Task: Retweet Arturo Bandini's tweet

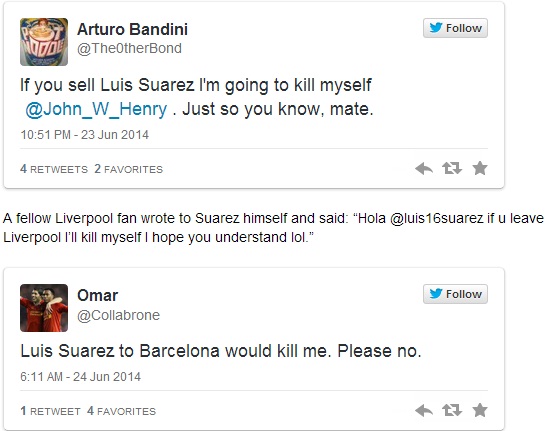Action: point(452,168)
